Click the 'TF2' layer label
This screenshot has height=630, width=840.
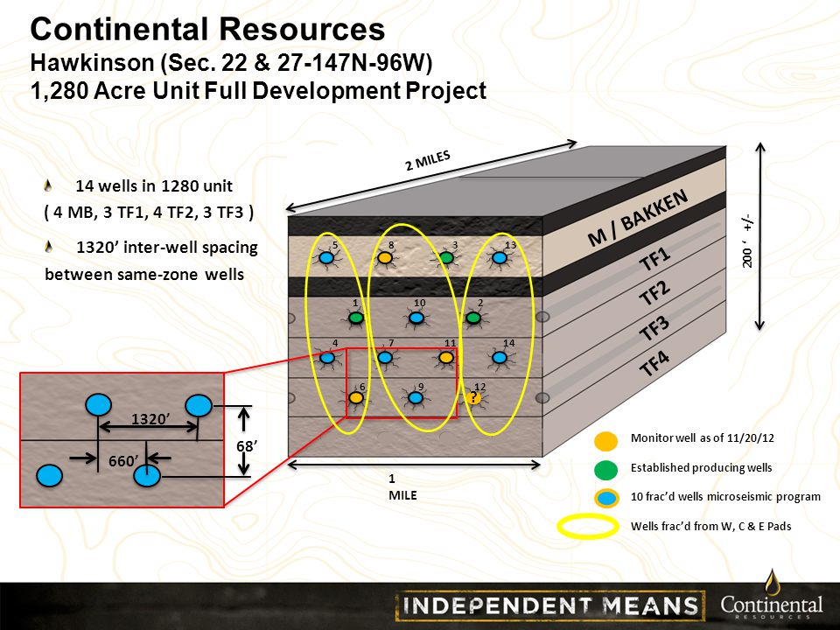pos(654,292)
